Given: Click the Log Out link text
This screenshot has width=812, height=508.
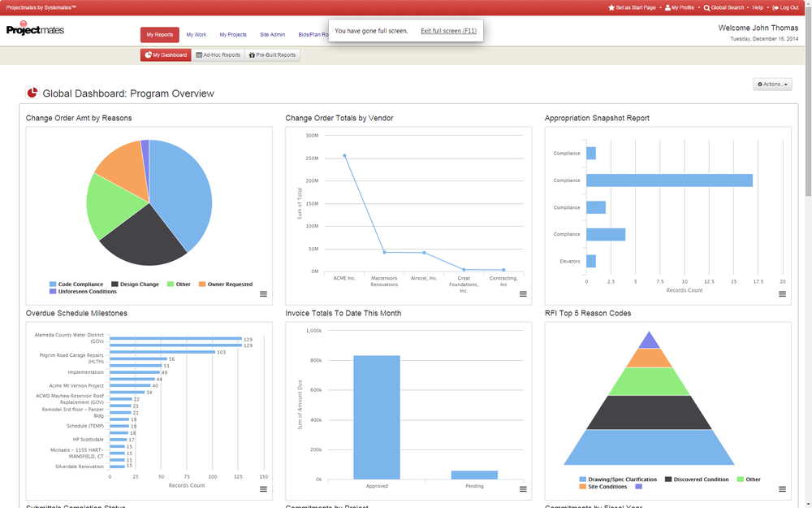Looking at the screenshot, I should (x=789, y=8).
